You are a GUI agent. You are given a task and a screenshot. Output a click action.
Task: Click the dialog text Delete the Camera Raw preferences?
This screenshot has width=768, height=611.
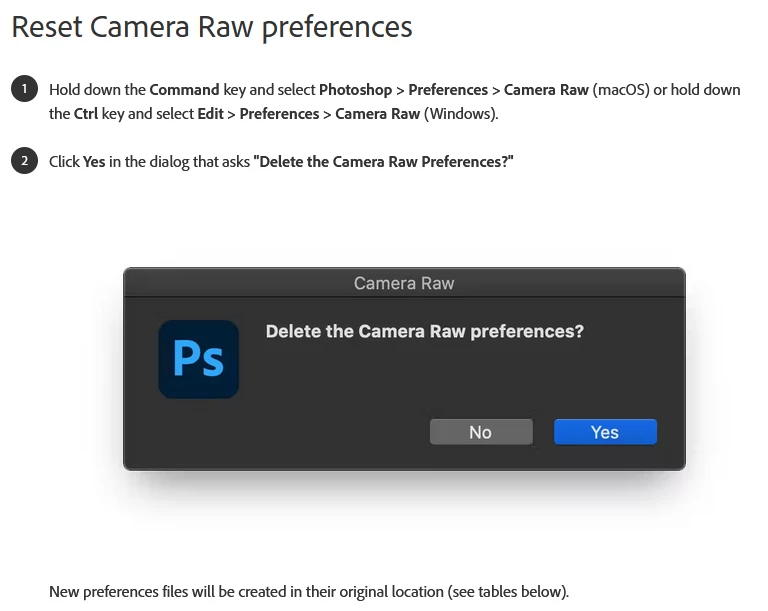[425, 331]
